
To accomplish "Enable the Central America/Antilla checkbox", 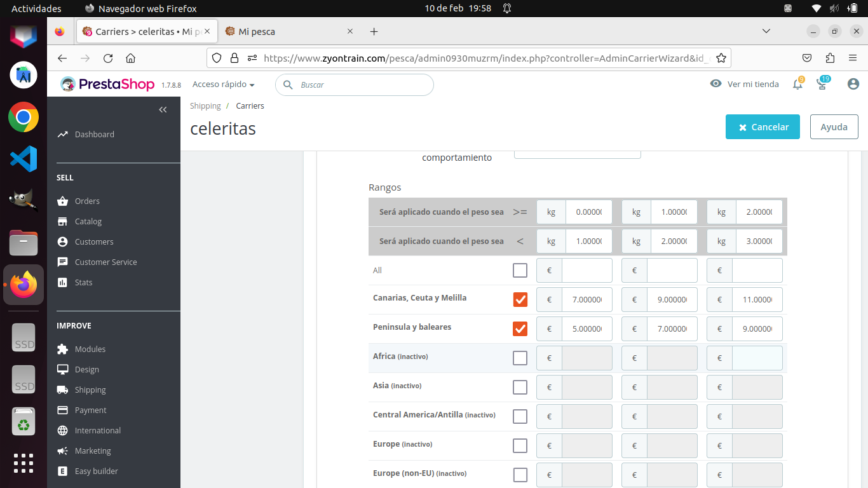I will point(520,416).
